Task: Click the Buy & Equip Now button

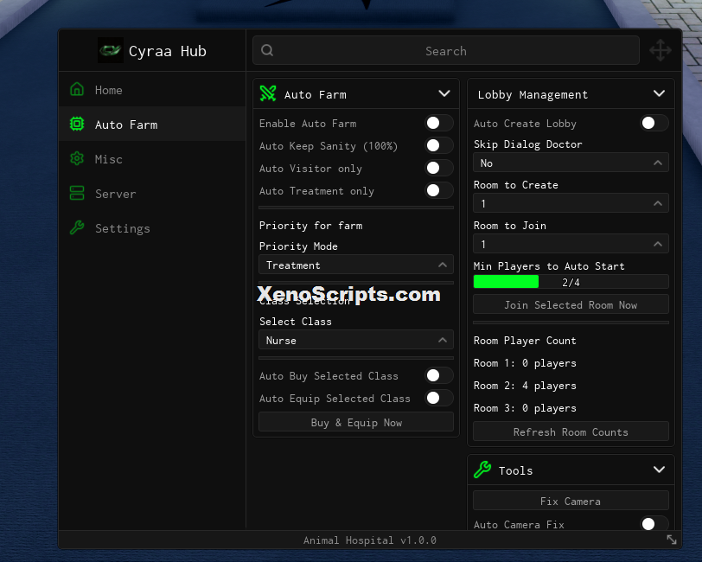Action: (x=356, y=422)
